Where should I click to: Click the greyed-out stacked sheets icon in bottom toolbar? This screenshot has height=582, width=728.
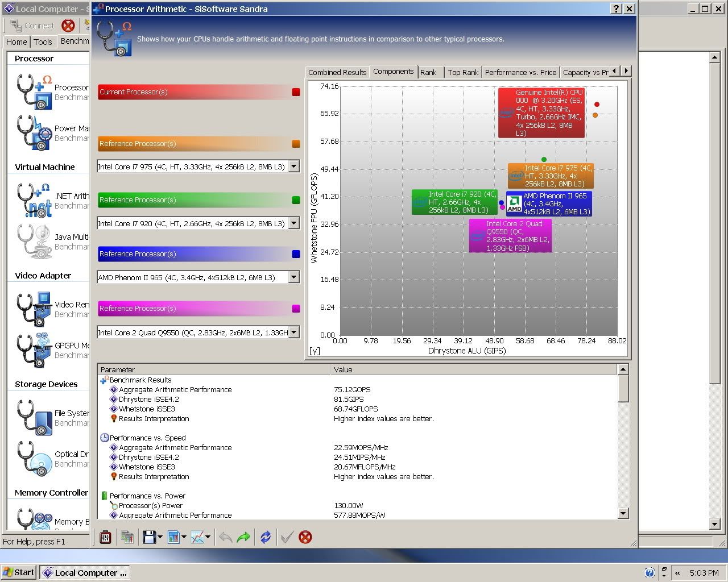[127, 537]
